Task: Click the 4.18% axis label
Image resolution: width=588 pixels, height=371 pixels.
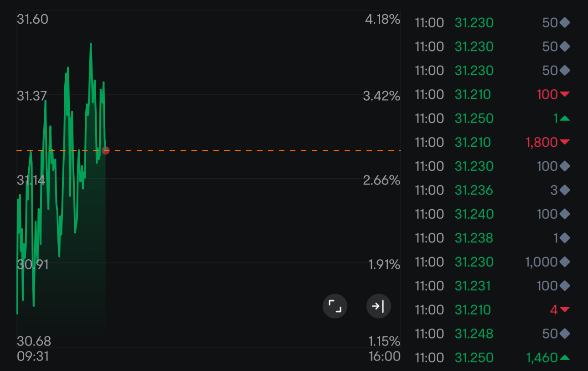Action: (x=382, y=20)
